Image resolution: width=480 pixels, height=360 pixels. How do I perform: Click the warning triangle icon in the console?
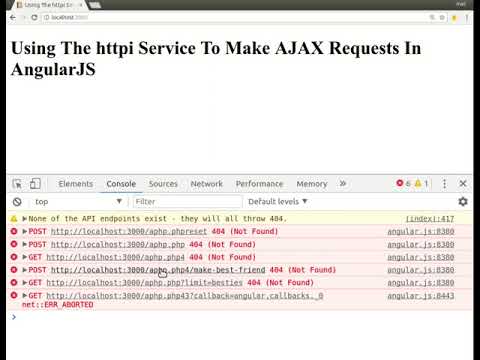point(14,219)
